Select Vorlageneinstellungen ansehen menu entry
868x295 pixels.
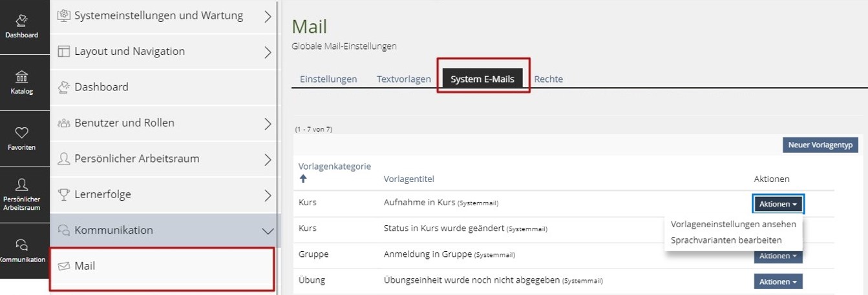click(733, 224)
